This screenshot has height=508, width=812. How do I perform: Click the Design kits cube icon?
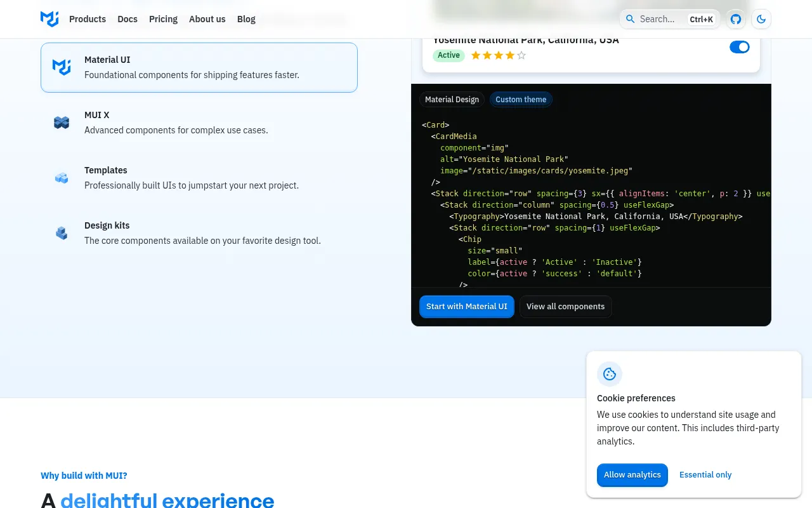pyautogui.click(x=62, y=233)
